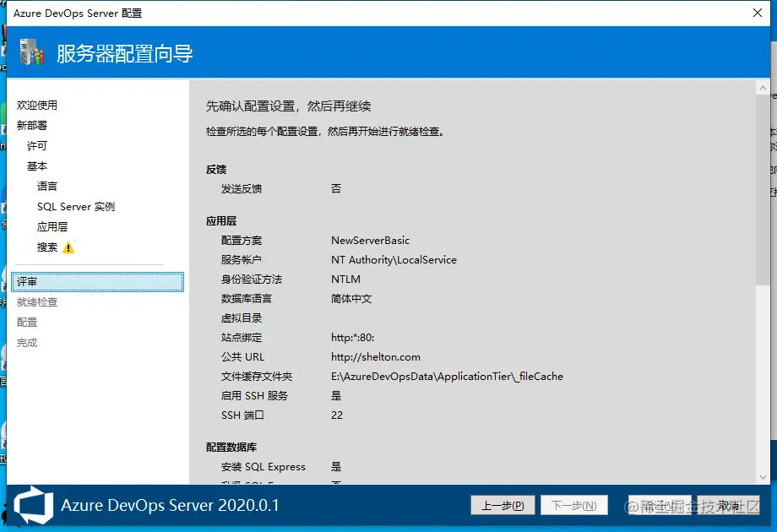This screenshot has height=532, width=777.
Task: Select the 新部署 step in sidebar
Action: click(x=32, y=125)
